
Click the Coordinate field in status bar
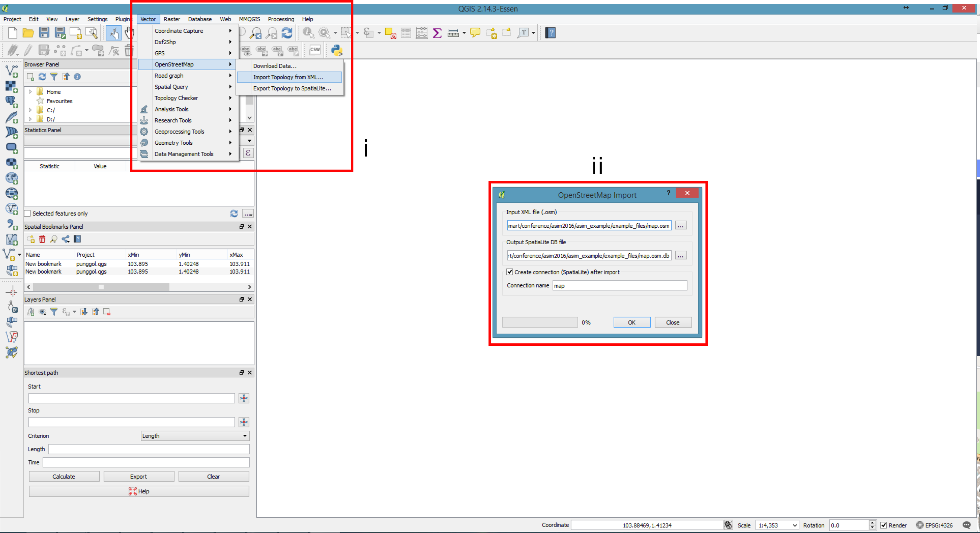tap(647, 525)
